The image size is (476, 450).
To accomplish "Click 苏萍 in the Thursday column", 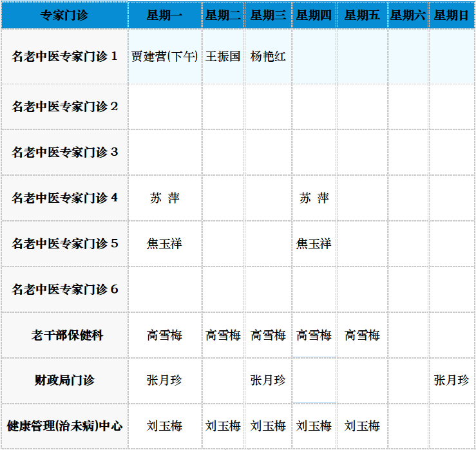I will point(314,198).
